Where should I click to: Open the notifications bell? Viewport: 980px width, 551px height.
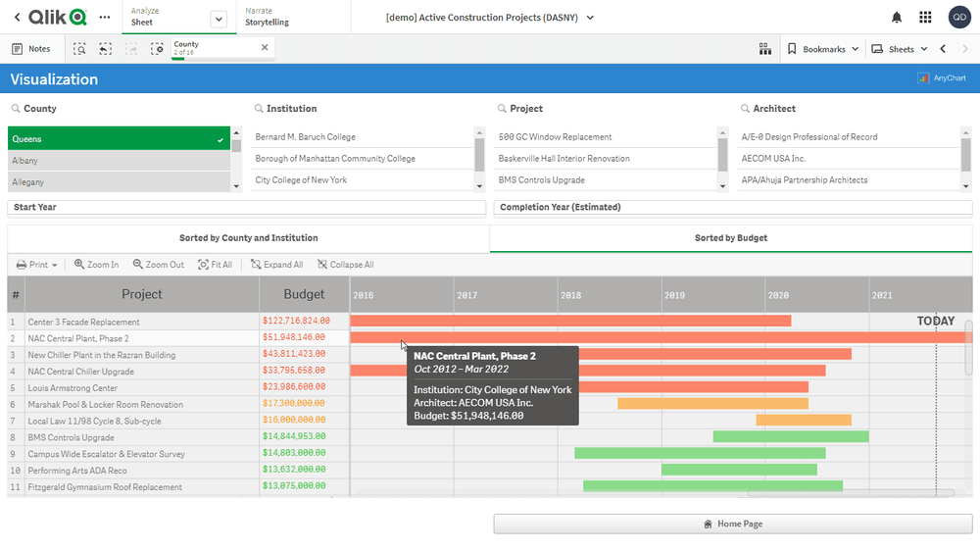click(896, 18)
